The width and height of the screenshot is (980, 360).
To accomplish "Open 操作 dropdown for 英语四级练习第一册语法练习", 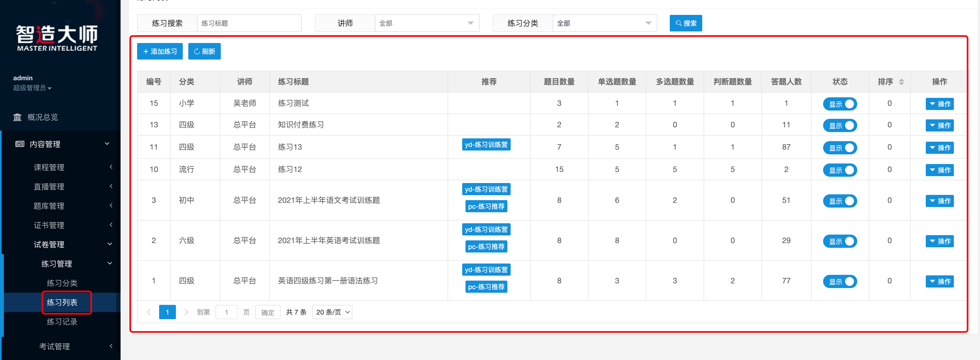I will [939, 281].
